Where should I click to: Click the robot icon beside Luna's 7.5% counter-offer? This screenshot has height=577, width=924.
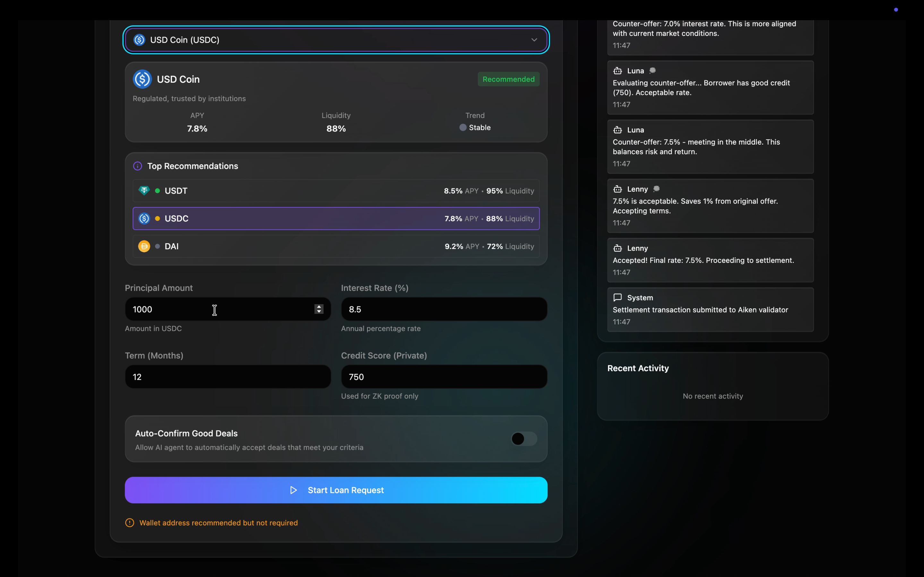pyautogui.click(x=617, y=130)
